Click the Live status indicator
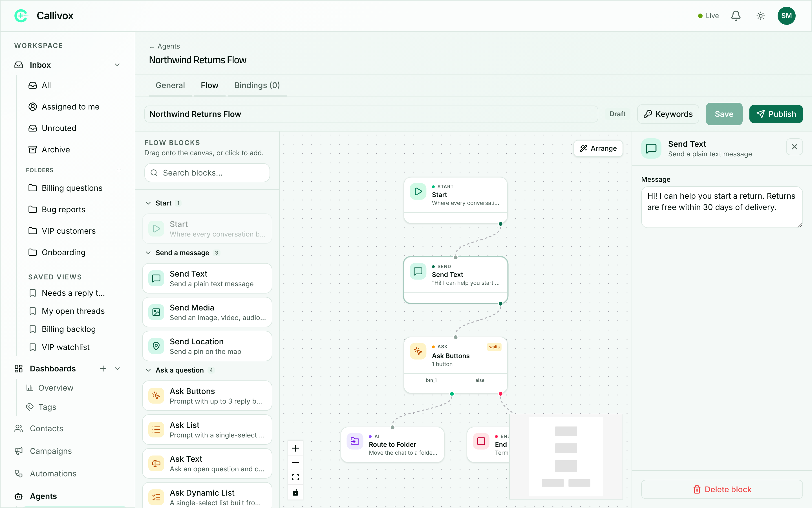The image size is (812, 508). click(708, 16)
